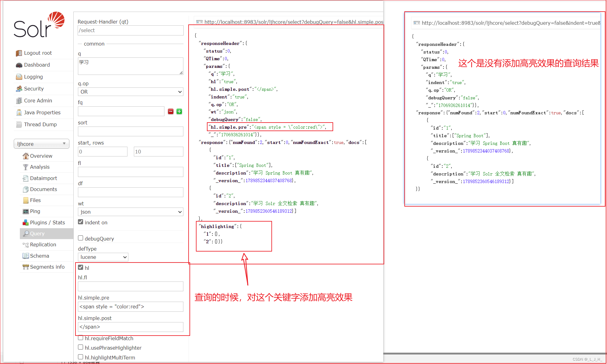Click the Schema book icon
This screenshot has height=364, width=607.
pos(26,256)
